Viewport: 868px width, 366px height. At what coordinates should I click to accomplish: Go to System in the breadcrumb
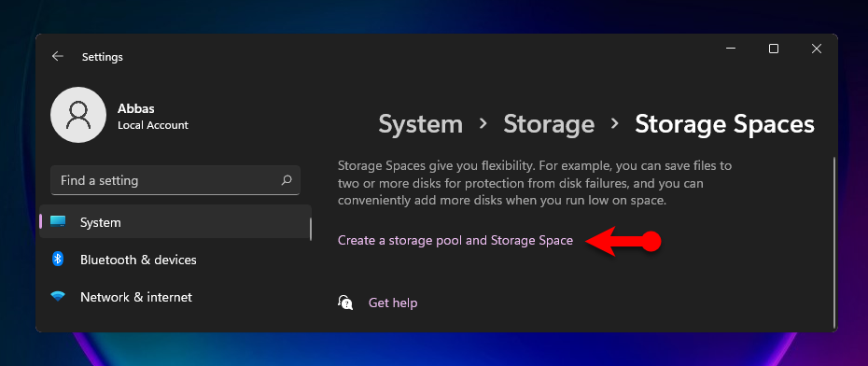pyautogui.click(x=420, y=124)
